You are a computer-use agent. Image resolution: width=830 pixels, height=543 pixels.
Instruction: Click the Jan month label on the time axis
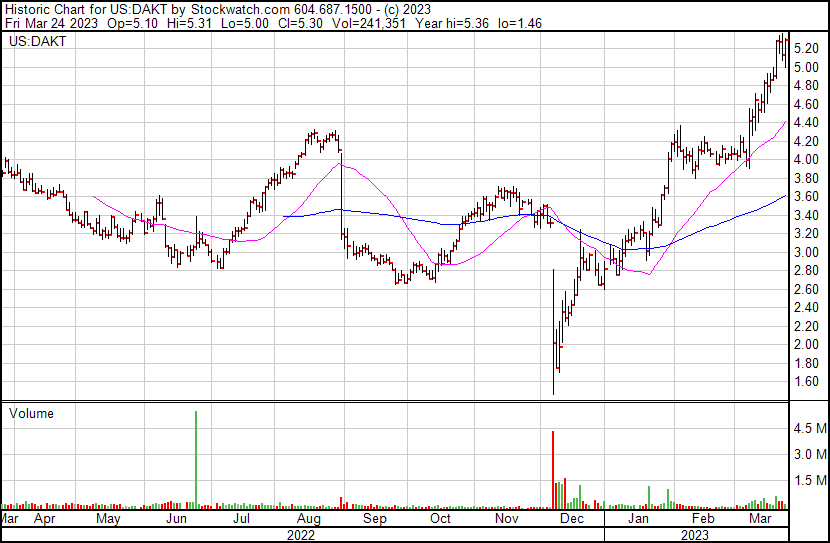point(638,519)
